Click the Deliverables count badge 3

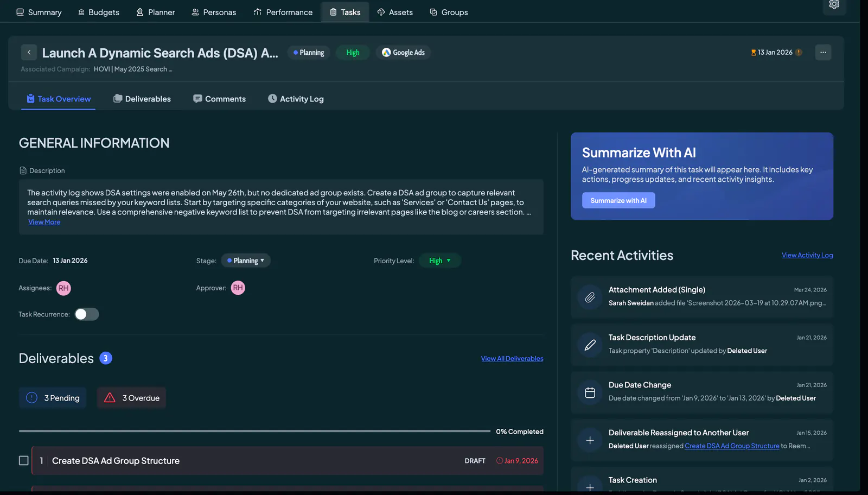[106, 358]
